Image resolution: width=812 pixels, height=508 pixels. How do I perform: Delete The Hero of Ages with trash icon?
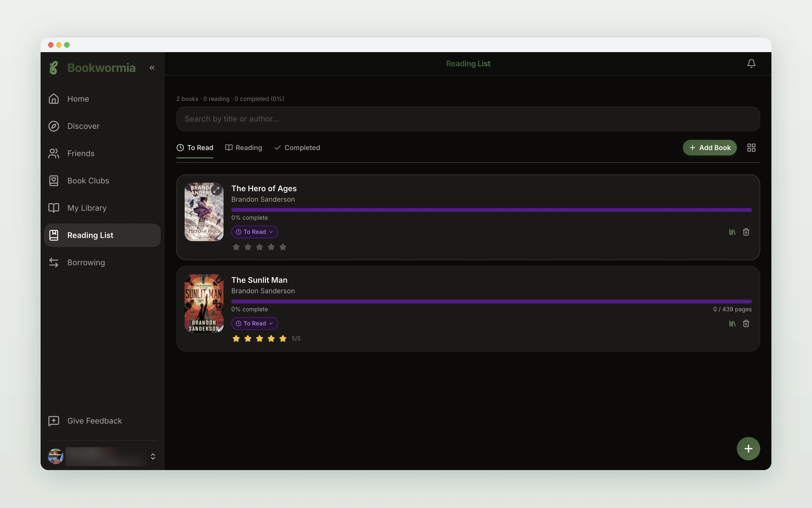[746, 232]
